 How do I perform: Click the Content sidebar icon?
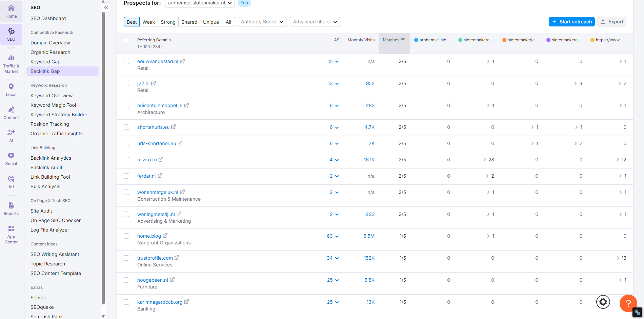click(x=11, y=112)
